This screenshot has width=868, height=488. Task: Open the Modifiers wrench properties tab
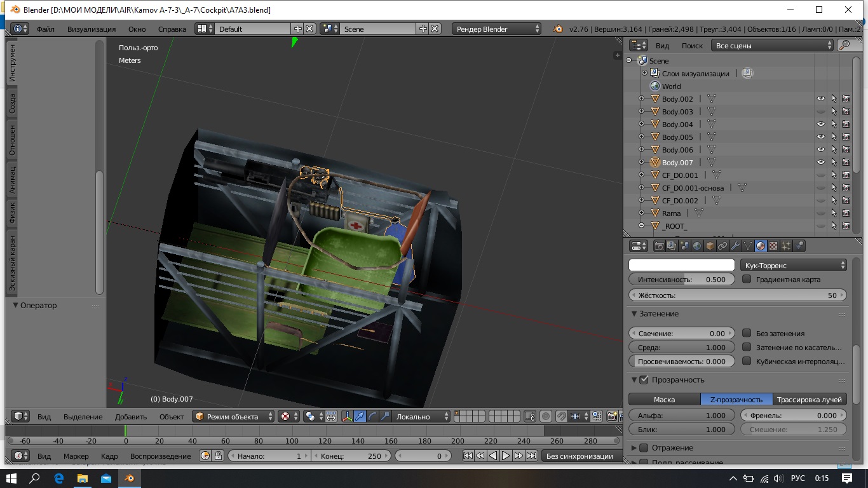click(x=735, y=246)
